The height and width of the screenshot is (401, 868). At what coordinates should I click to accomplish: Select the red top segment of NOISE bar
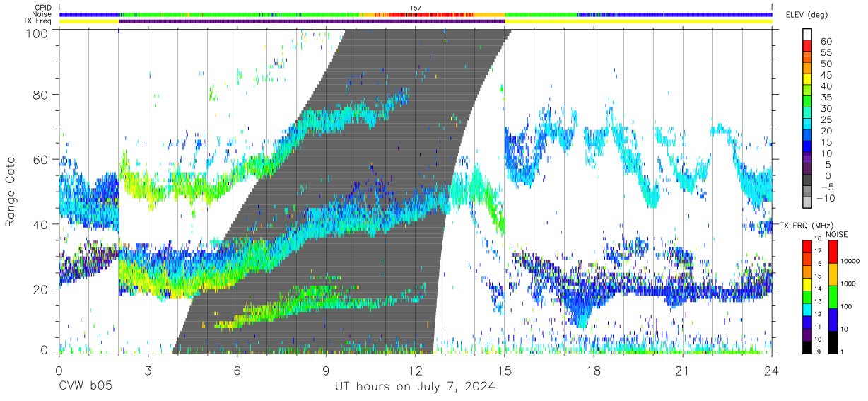pyautogui.click(x=833, y=252)
